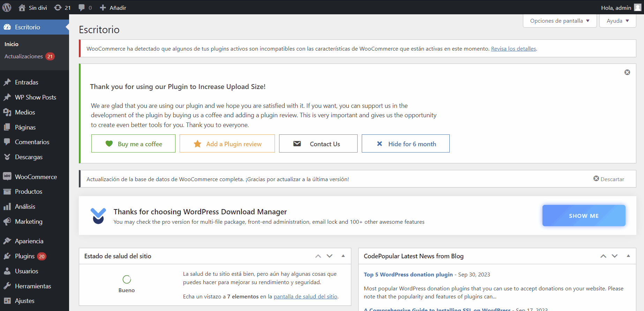
Task: Click the comments bubble icon in admin bar
Action: click(x=82, y=8)
